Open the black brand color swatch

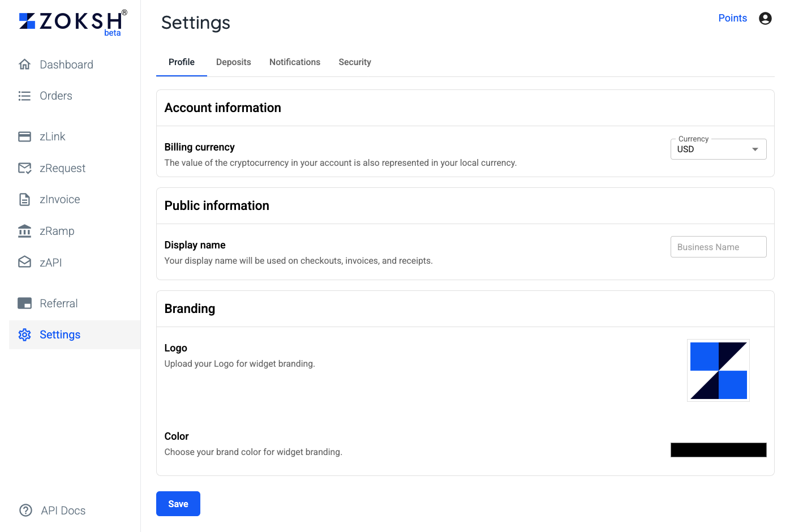(x=718, y=450)
